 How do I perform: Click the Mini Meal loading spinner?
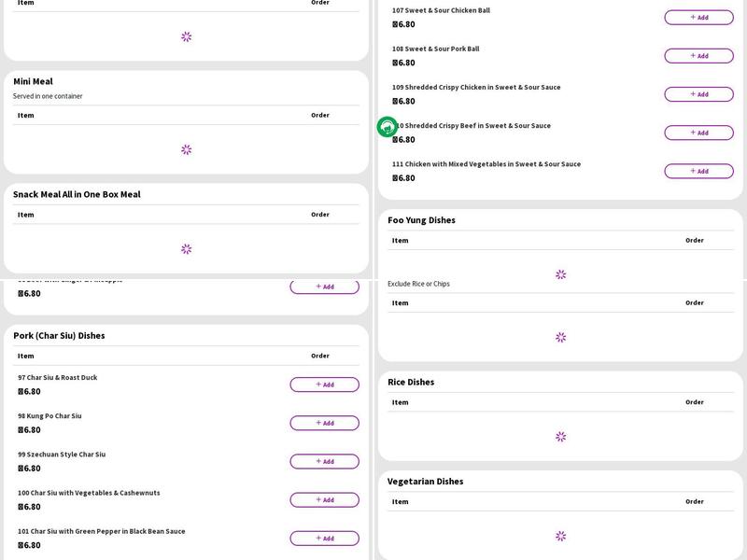pos(186,149)
